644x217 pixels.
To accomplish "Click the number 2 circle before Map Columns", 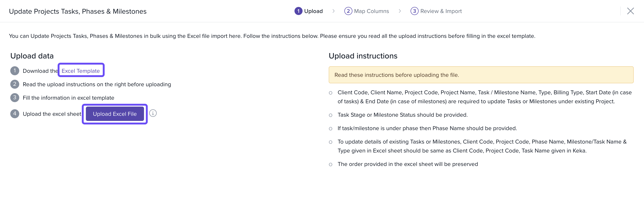I will coord(348,11).
